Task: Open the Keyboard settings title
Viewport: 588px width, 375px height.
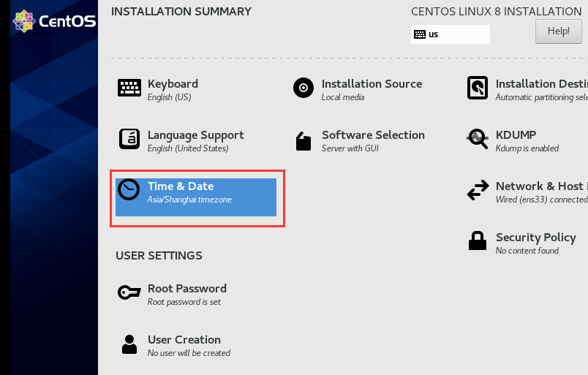Action: (x=173, y=84)
